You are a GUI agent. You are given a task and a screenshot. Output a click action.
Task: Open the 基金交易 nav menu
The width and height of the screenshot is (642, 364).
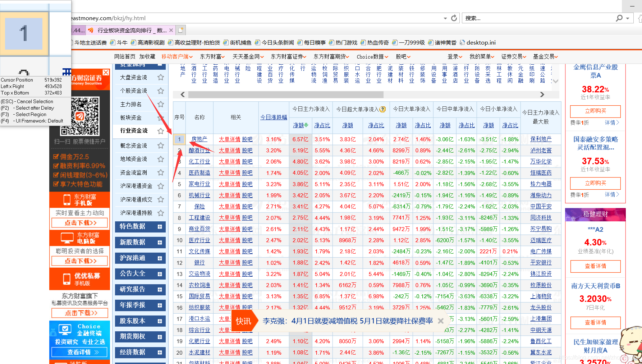click(x=545, y=56)
